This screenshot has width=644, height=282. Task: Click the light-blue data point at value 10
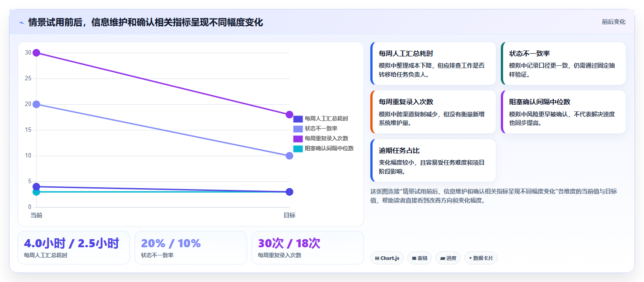(289, 156)
